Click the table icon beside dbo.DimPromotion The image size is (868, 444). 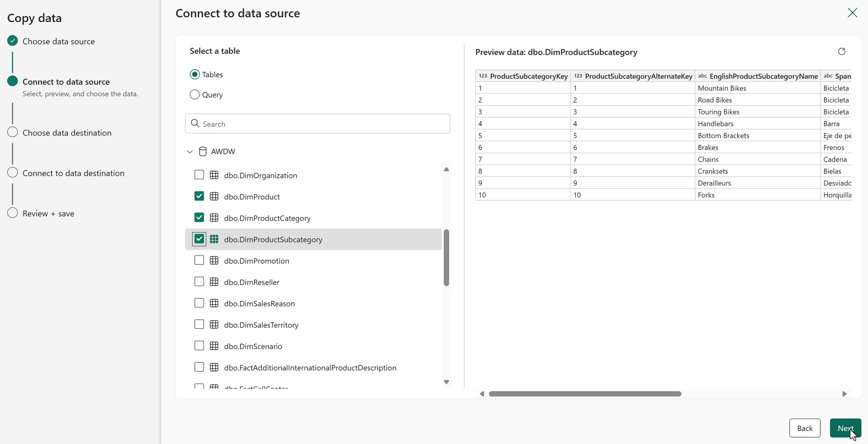point(214,261)
